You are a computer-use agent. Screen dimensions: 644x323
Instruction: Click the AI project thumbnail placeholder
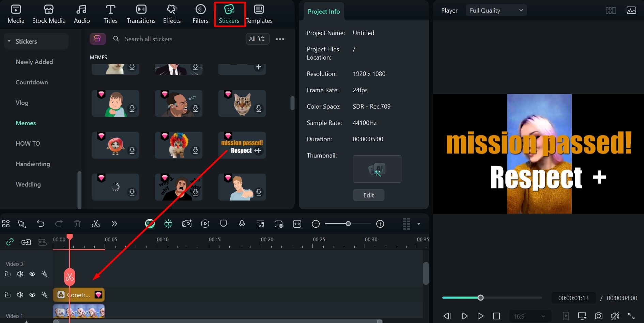pyautogui.click(x=377, y=169)
